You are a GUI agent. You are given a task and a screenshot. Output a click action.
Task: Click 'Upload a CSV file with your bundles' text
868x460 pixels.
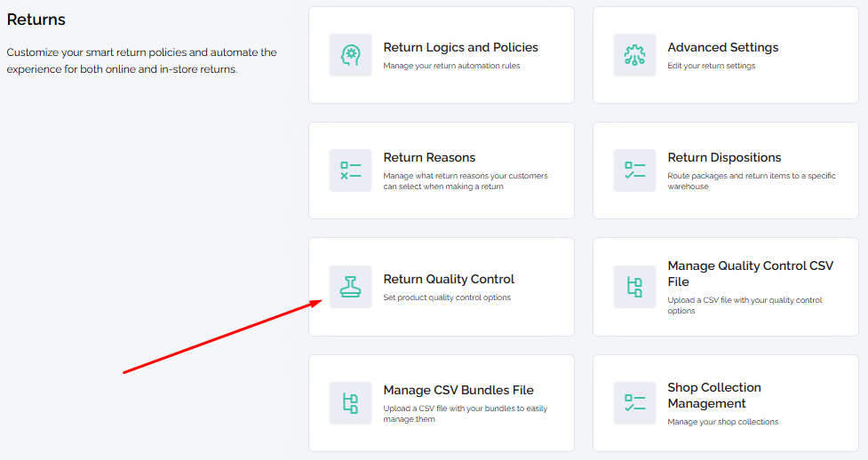point(465,414)
